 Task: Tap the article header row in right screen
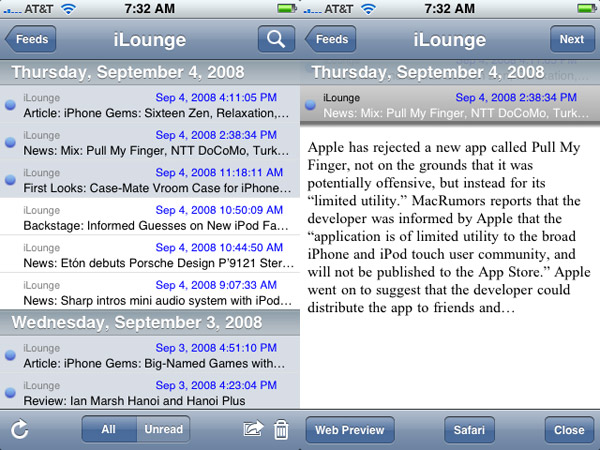click(450, 104)
